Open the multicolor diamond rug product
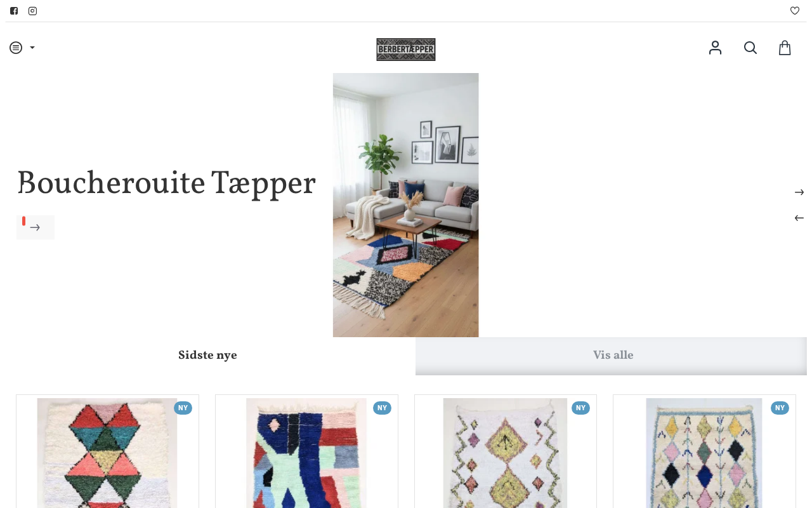Screen dimensions: 812x508 [704, 453]
